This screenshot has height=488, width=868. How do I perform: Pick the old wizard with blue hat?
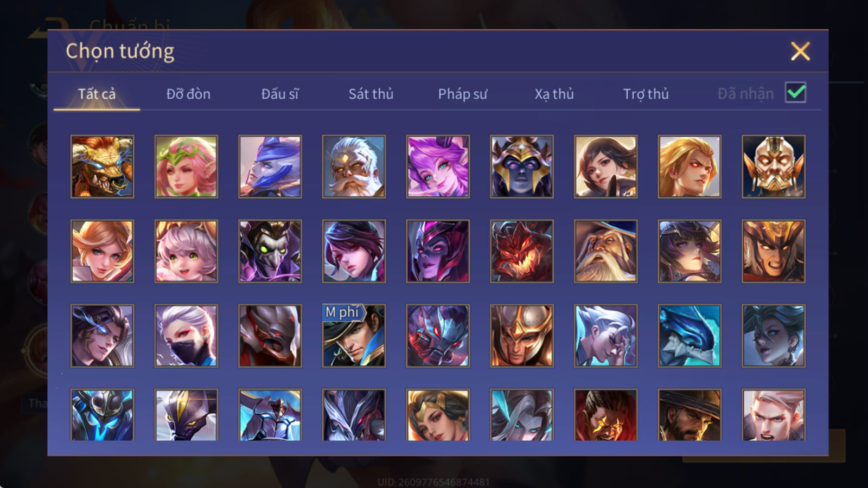click(x=605, y=251)
